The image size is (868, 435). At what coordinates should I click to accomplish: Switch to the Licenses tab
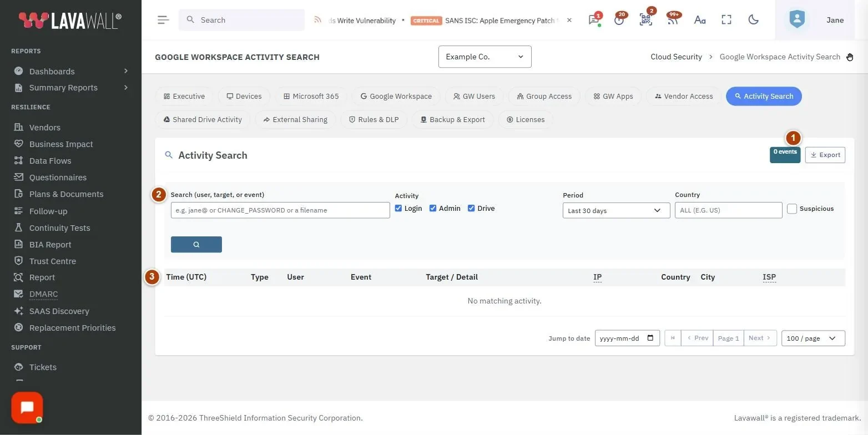pyautogui.click(x=526, y=119)
